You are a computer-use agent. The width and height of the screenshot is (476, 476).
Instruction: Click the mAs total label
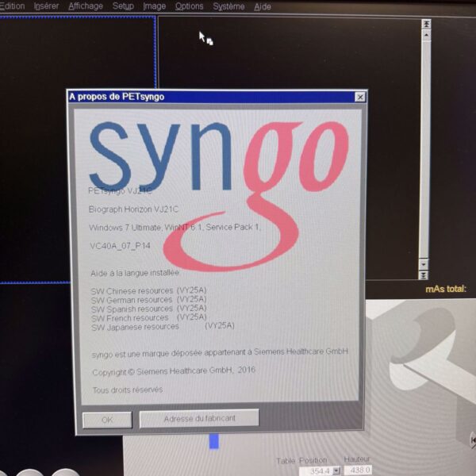coord(445,289)
